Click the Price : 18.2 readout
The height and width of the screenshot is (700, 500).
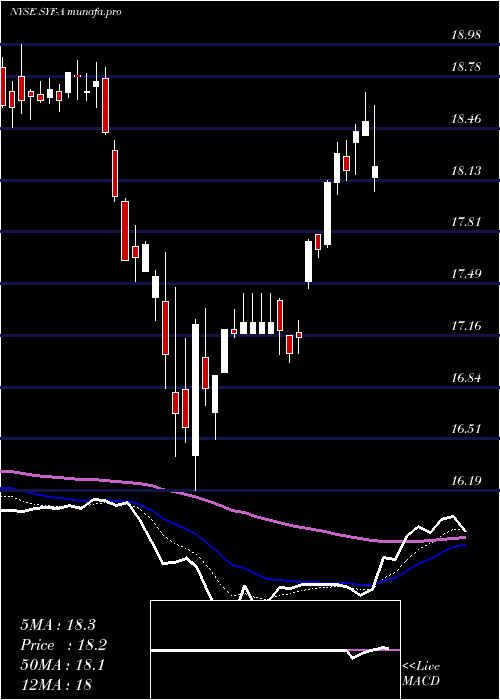pos(63,645)
